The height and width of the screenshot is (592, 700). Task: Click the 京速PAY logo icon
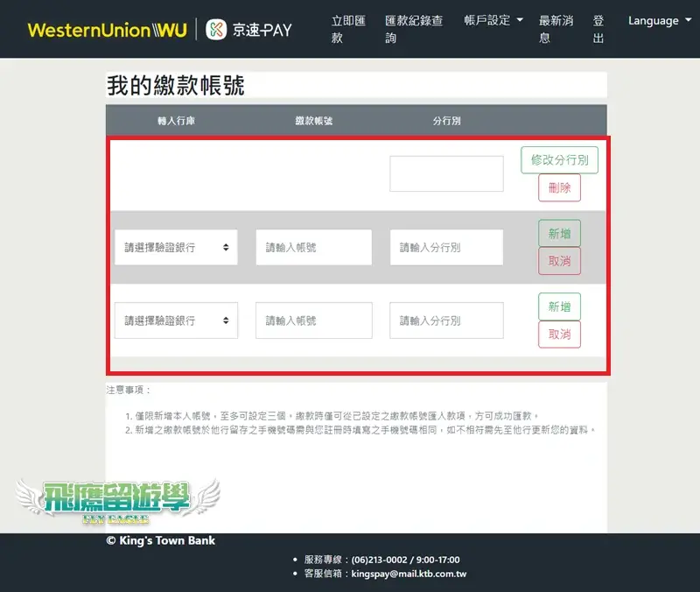[x=215, y=28]
